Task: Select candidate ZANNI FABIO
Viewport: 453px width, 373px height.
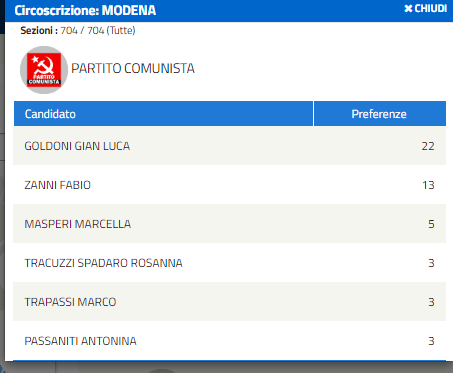Action: click(x=57, y=185)
